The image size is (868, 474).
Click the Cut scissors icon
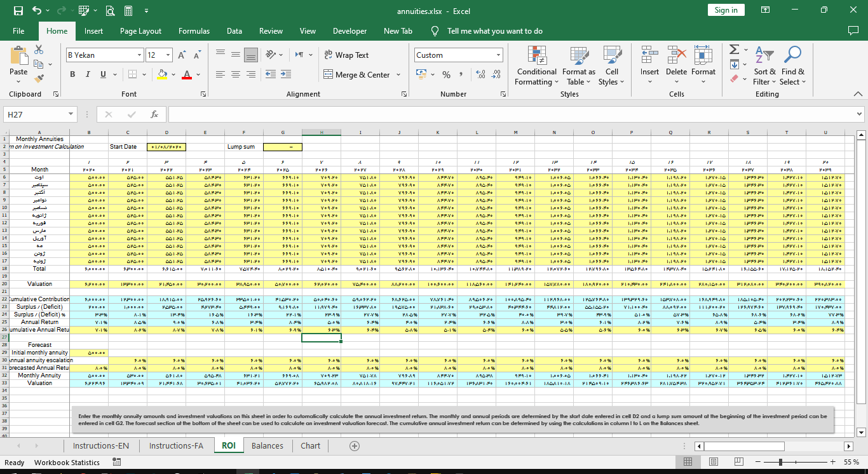39,50
